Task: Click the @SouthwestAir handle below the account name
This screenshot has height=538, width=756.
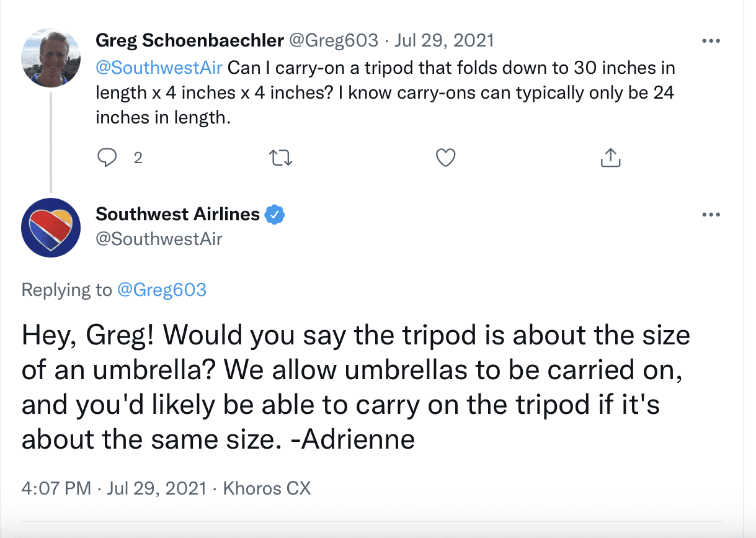Action: 159,239
